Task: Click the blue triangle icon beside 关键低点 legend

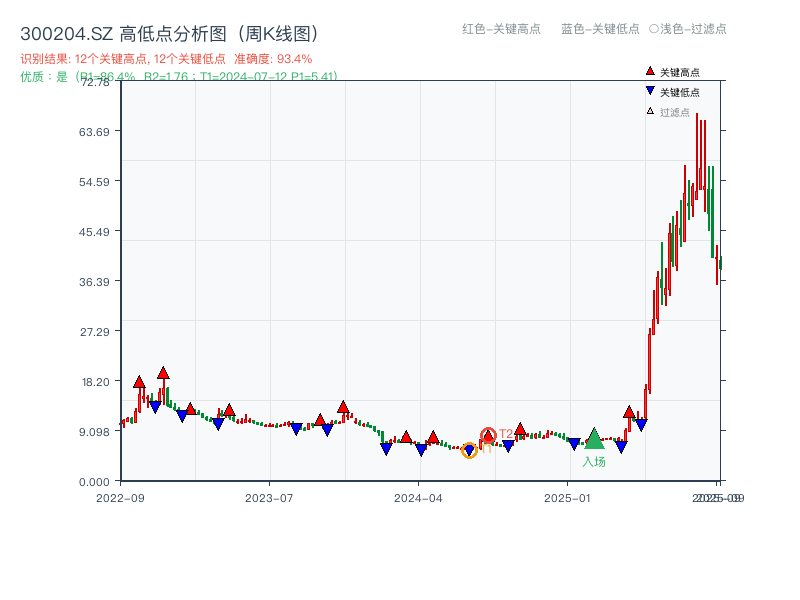Action: coord(650,91)
